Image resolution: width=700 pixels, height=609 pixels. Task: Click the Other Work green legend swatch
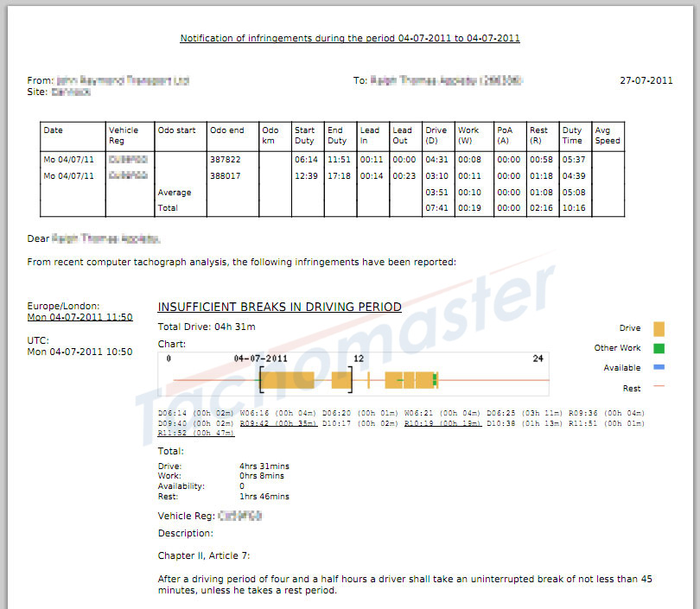(659, 347)
